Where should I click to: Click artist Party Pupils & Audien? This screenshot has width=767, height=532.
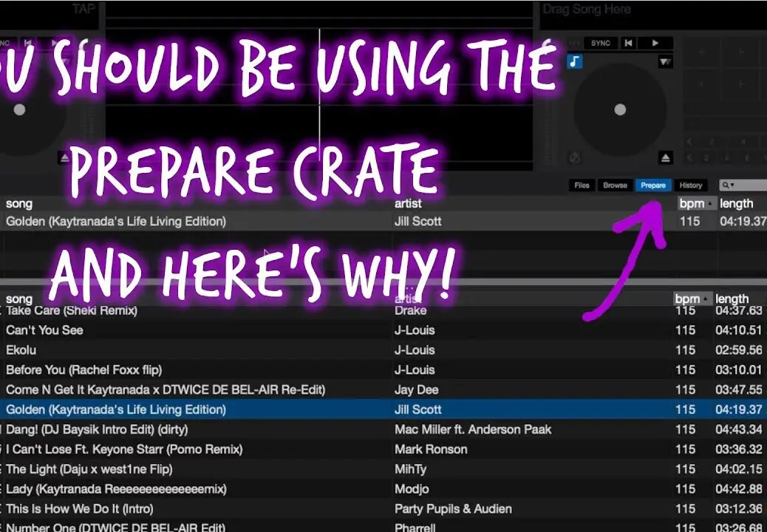pyautogui.click(x=453, y=509)
